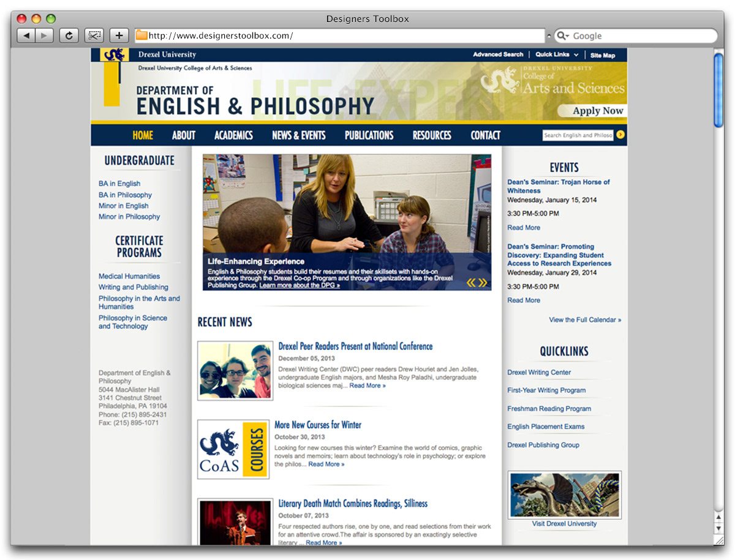The image size is (735, 560).
Task: Open the Drexel Writing Center quicklink
Action: pos(539,373)
